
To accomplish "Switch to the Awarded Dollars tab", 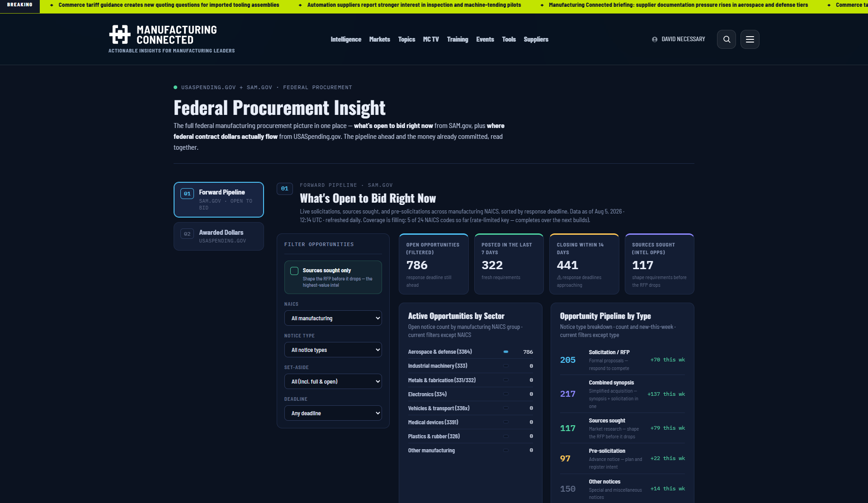I will click(x=219, y=236).
